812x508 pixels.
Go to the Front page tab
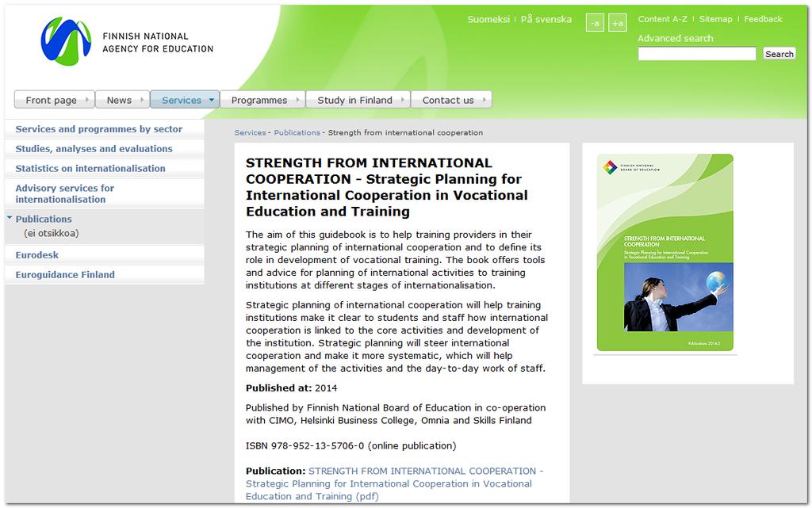point(55,100)
